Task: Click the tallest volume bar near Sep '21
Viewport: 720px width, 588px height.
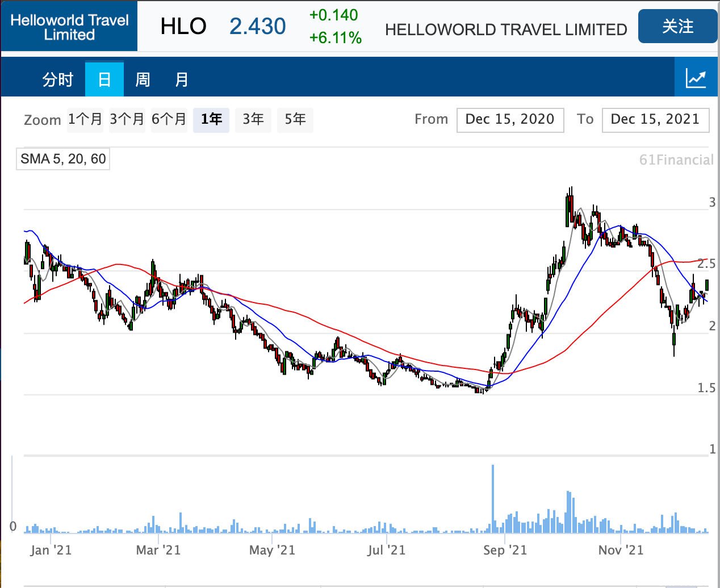Action: [493, 499]
